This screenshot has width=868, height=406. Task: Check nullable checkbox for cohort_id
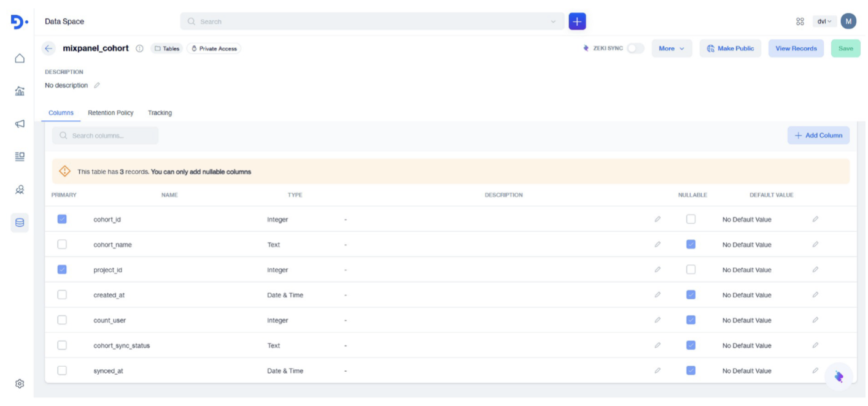point(691,219)
